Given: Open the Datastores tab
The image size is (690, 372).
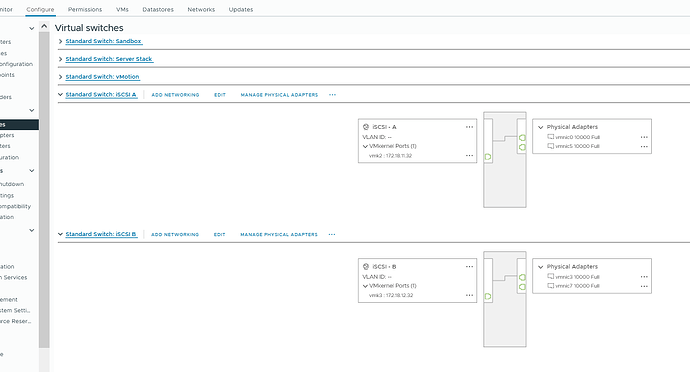Looking at the screenshot, I should pyautogui.click(x=158, y=9).
